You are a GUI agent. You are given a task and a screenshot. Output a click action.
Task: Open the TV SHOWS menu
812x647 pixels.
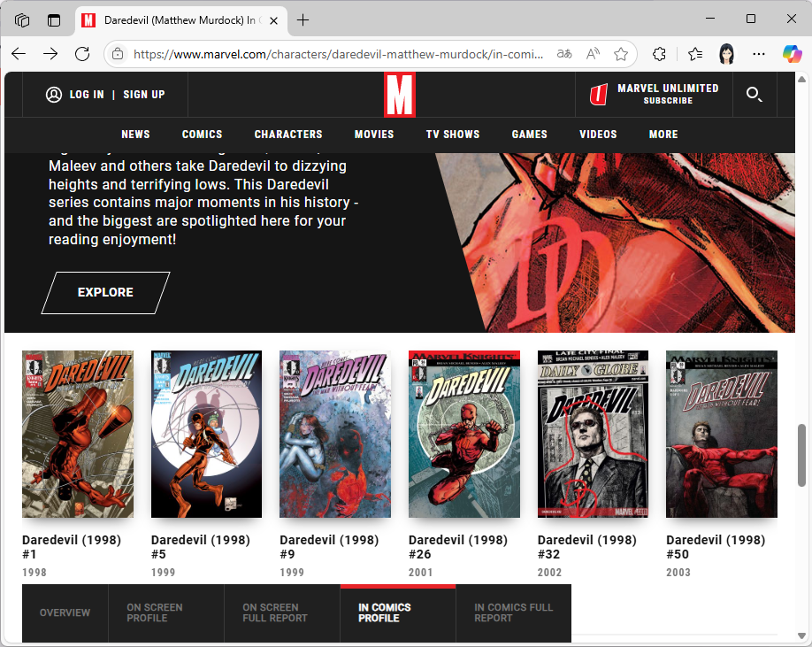click(x=453, y=135)
